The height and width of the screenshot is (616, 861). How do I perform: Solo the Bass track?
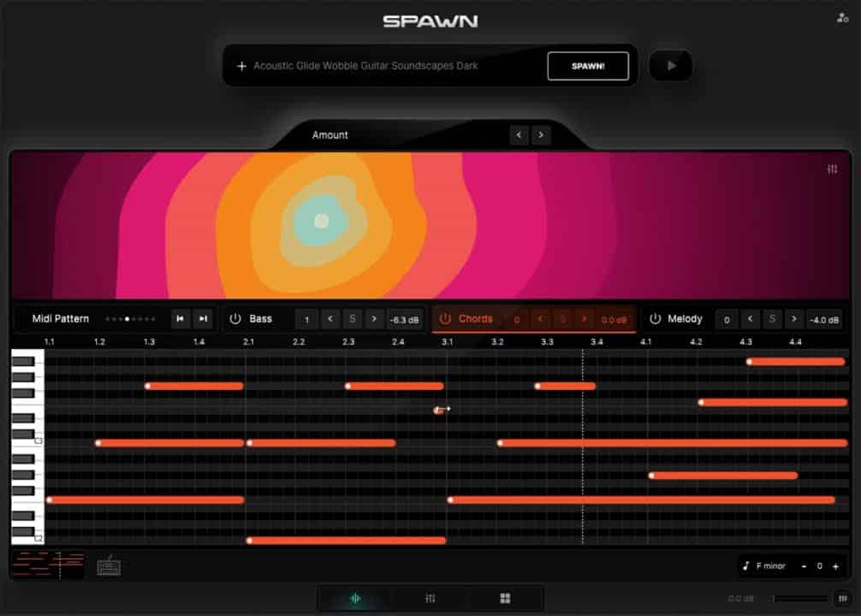pos(353,318)
